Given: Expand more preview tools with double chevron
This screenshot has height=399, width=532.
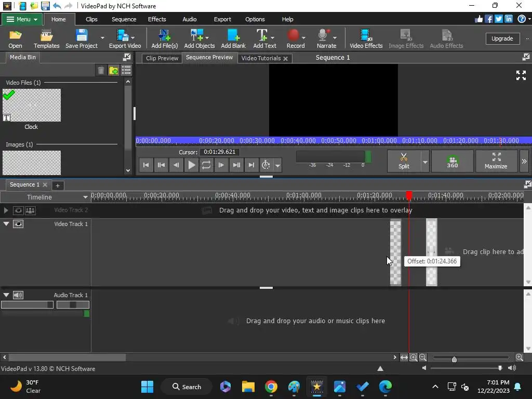Looking at the screenshot, I should [524, 161].
